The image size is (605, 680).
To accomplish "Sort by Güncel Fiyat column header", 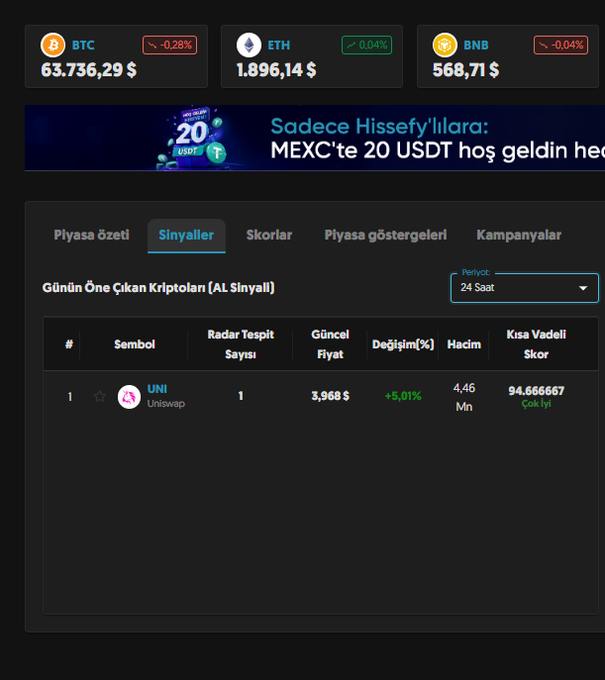I will click(330, 344).
